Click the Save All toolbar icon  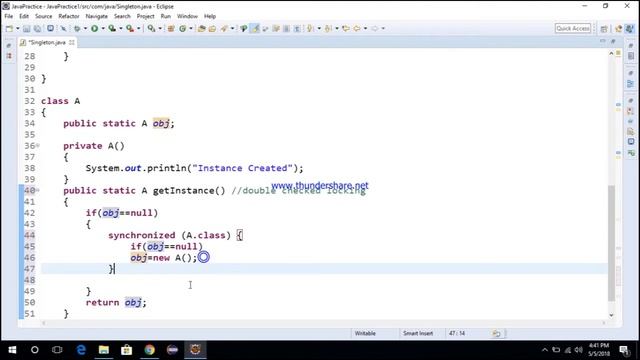(37, 28)
